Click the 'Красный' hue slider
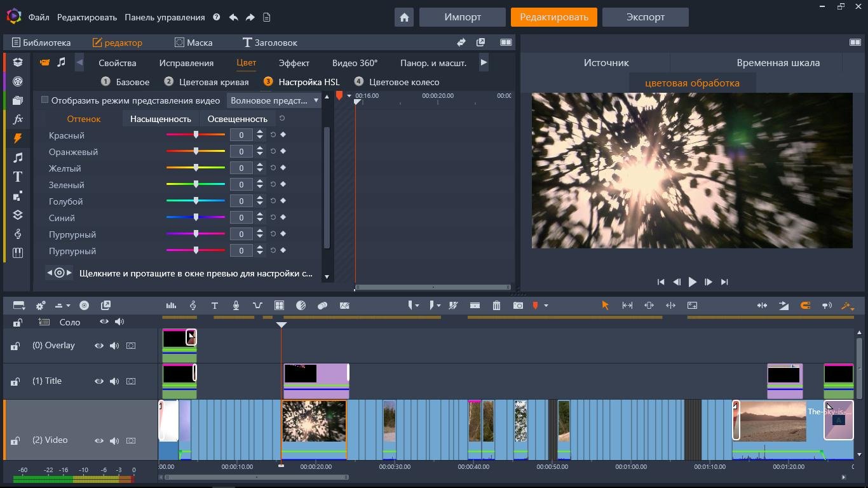 (196, 135)
